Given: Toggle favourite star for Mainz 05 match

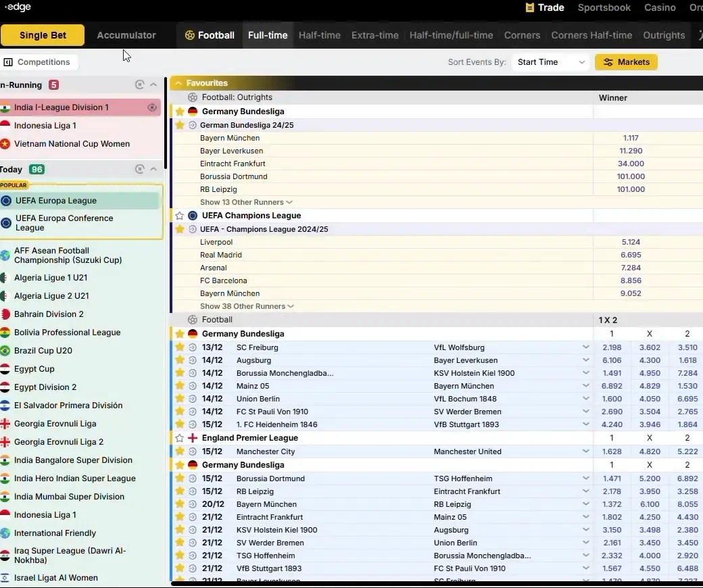Looking at the screenshot, I should tap(180, 385).
